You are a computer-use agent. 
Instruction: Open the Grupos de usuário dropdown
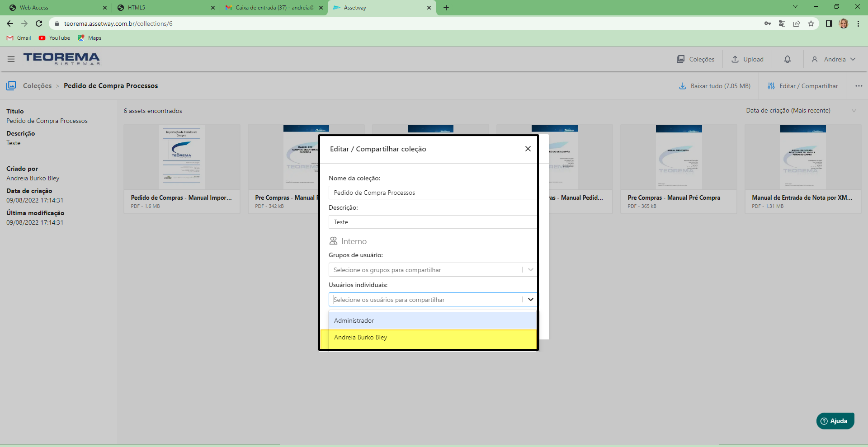tap(433, 270)
